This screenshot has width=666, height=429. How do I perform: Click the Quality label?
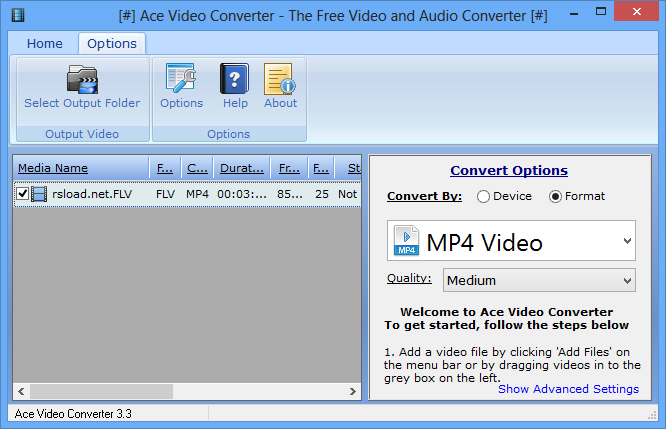pos(409,278)
